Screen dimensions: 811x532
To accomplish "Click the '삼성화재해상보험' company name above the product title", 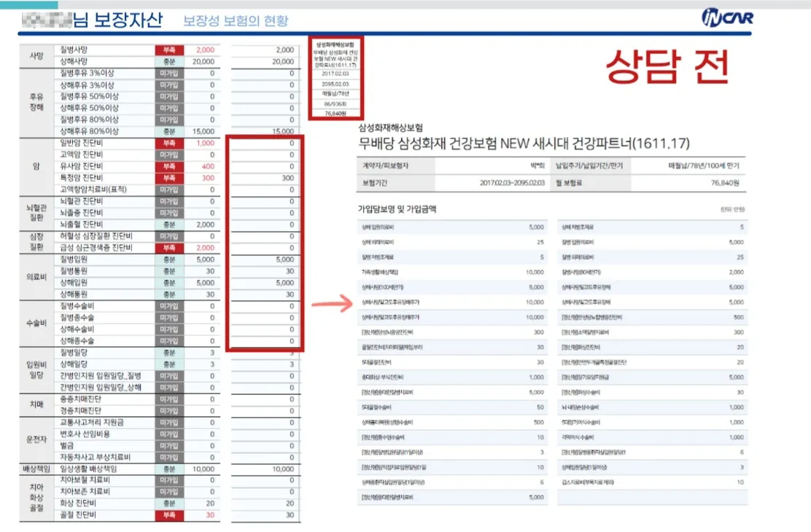I will pos(390,128).
